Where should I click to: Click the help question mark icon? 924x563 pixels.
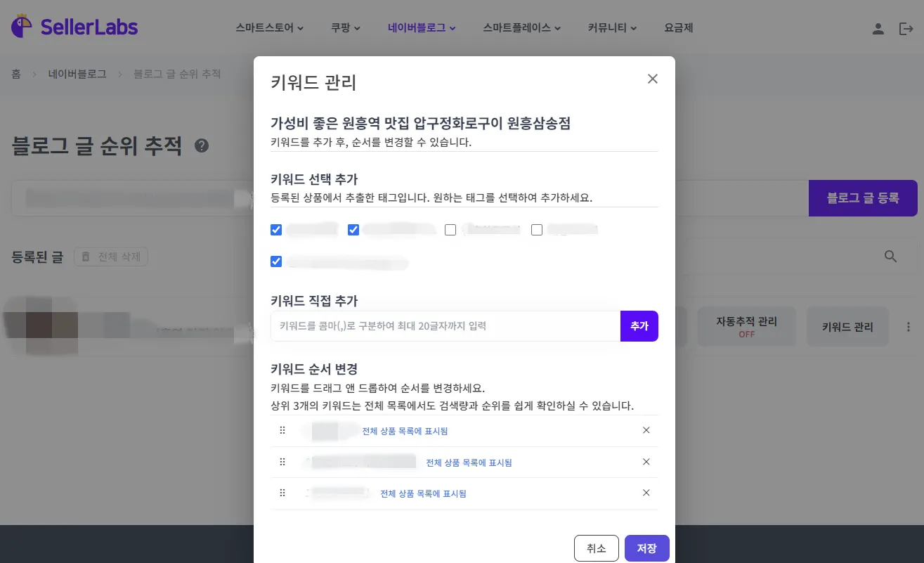pos(202,146)
